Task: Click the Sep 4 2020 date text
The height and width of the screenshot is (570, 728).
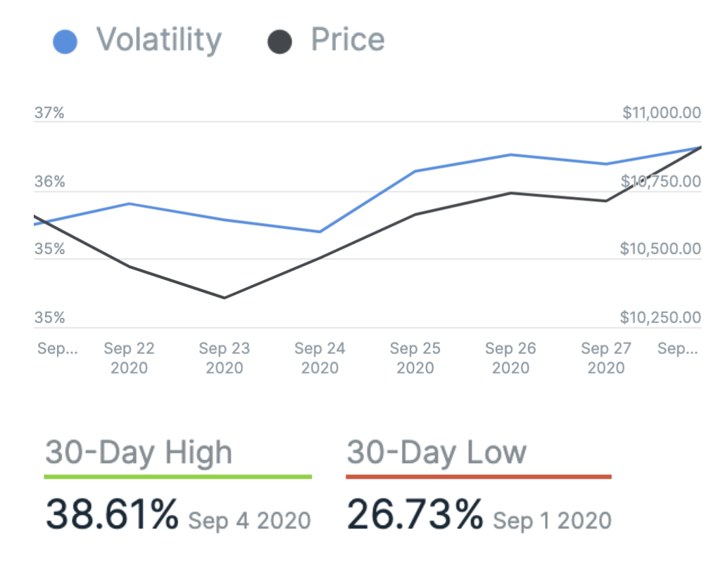Action: tap(250, 521)
